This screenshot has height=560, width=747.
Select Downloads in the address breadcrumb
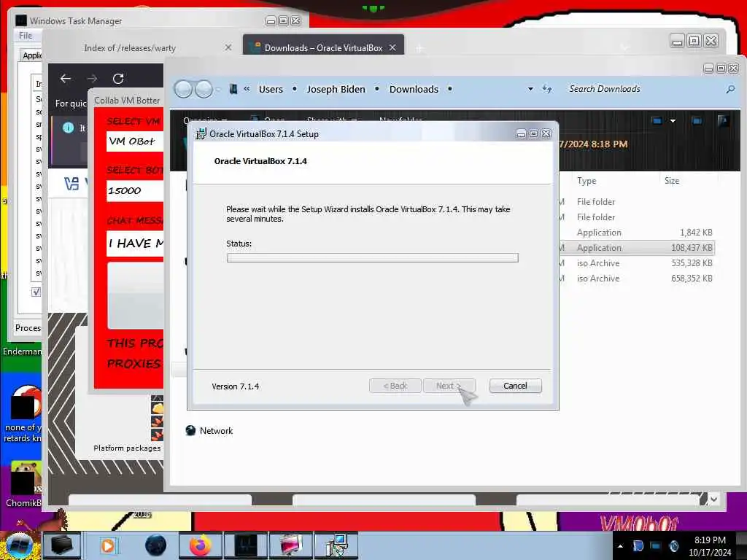[414, 89]
